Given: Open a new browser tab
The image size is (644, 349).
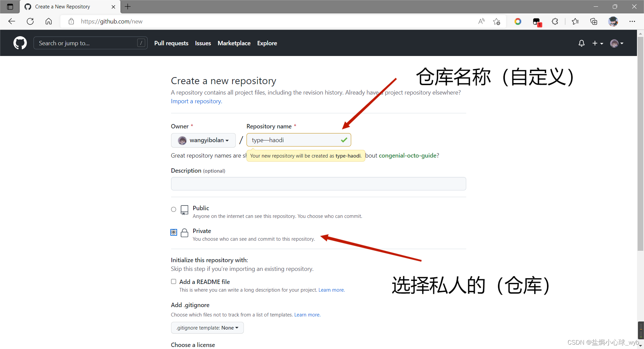Looking at the screenshot, I should tap(128, 6).
